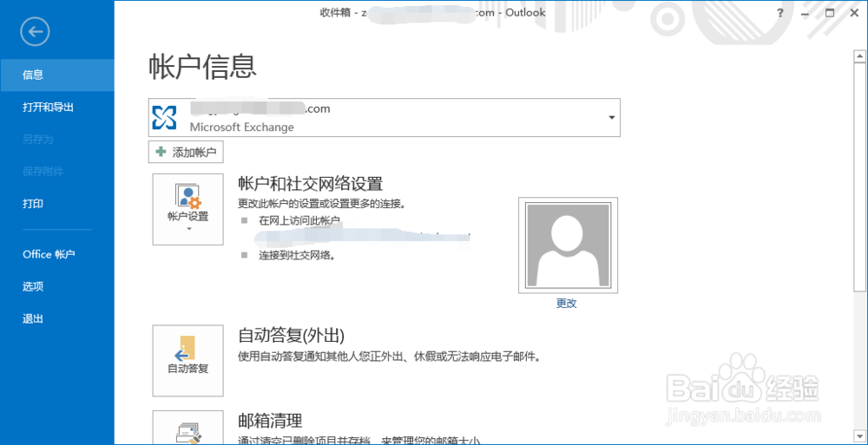
Task: Click the 帐户和社交网络设置 heading
Action: coord(310,183)
